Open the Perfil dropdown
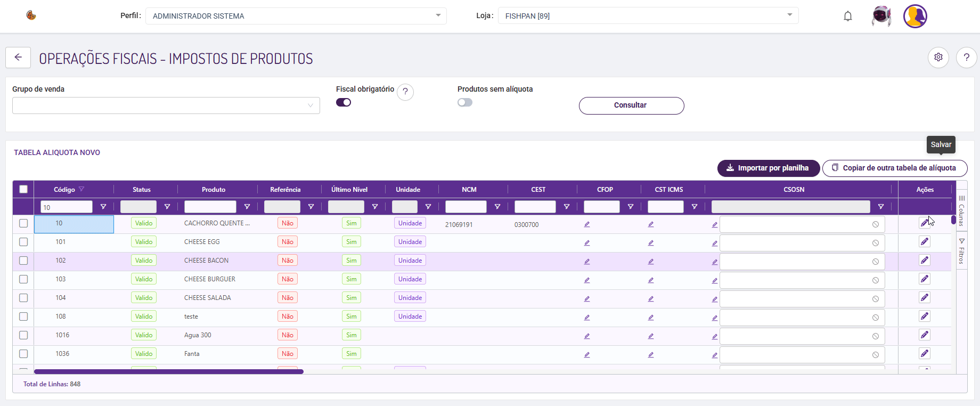Viewport: 980px width, 406px height. (296, 16)
